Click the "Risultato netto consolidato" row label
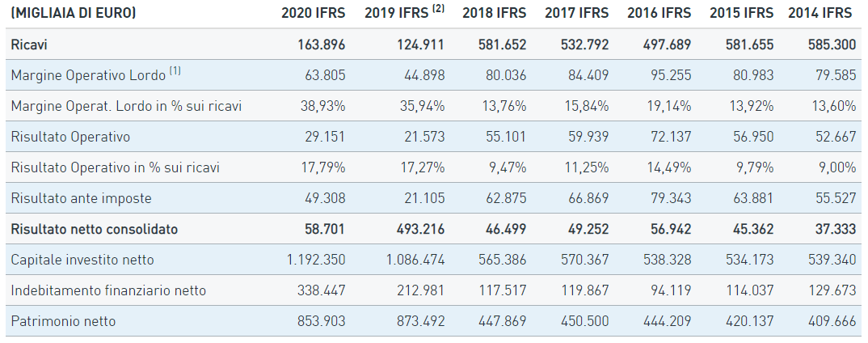Viewport: 868px width, 343px height. pyautogui.click(x=94, y=229)
